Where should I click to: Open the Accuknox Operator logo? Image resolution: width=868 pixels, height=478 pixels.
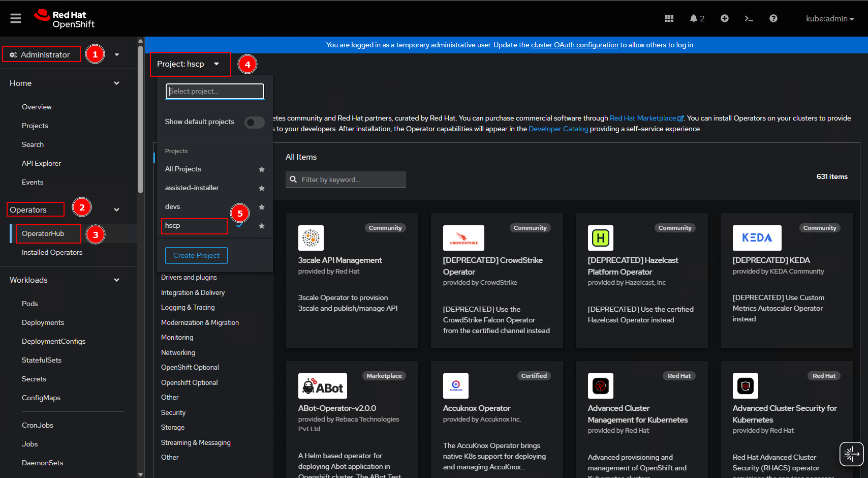coord(456,386)
